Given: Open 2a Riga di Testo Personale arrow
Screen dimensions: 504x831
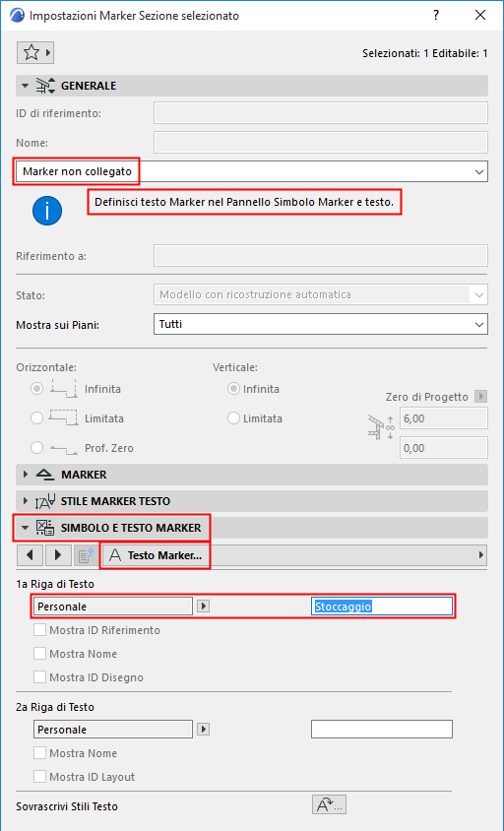Looking at the screenshot, I should (203, 730).
